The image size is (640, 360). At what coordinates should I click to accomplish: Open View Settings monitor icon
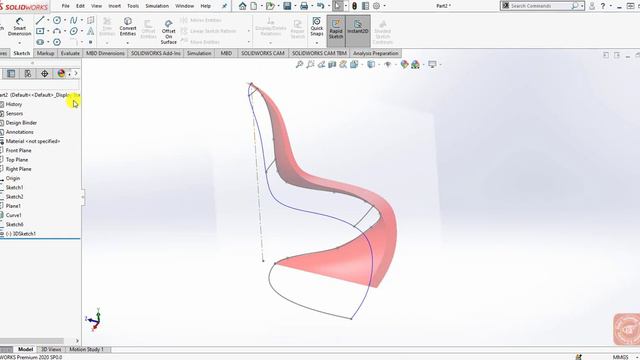coord(432,64)
